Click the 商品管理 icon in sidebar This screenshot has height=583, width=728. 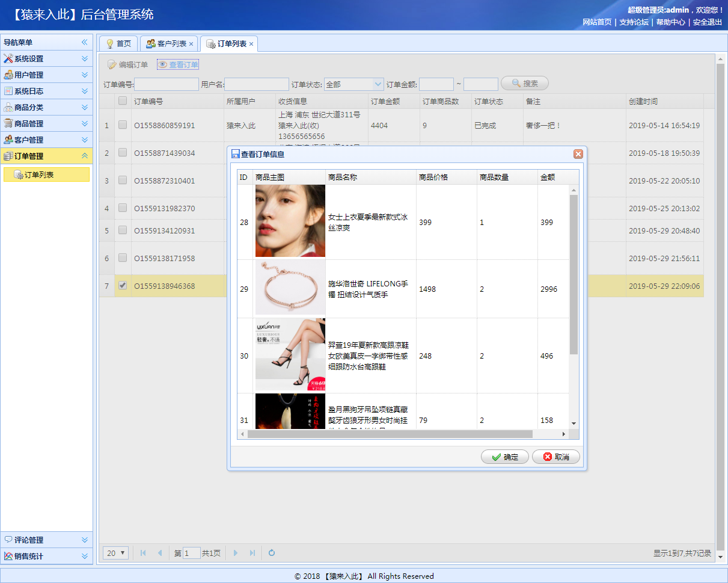coord(8,124)
